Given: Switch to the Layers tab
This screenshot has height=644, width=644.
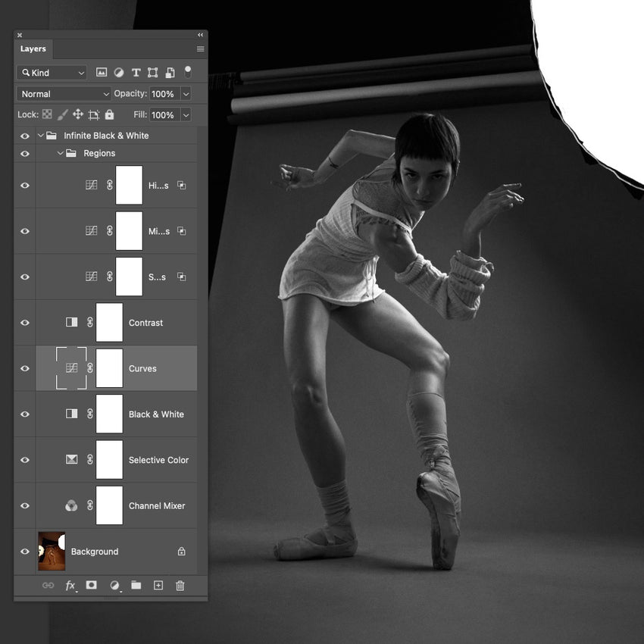Looking at the screenshot, I should 33,48.
